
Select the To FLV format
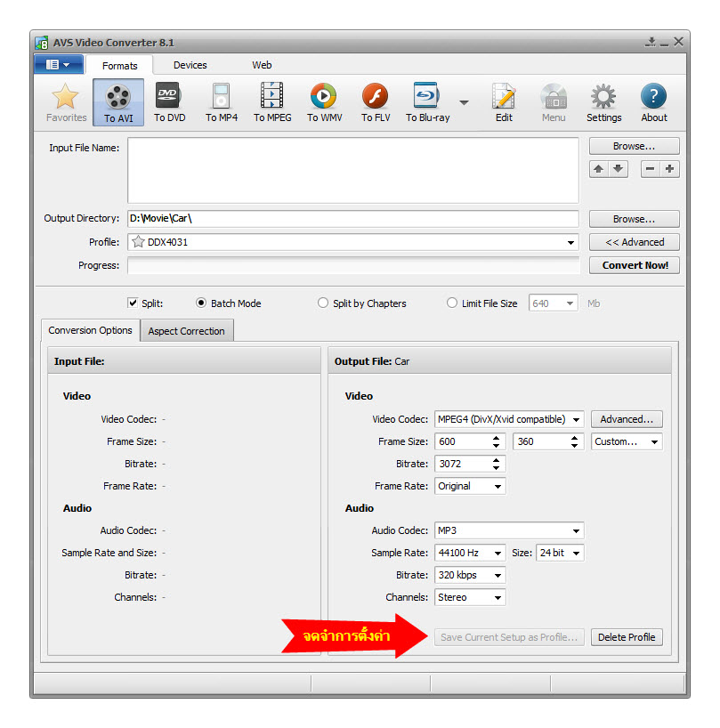376,101
